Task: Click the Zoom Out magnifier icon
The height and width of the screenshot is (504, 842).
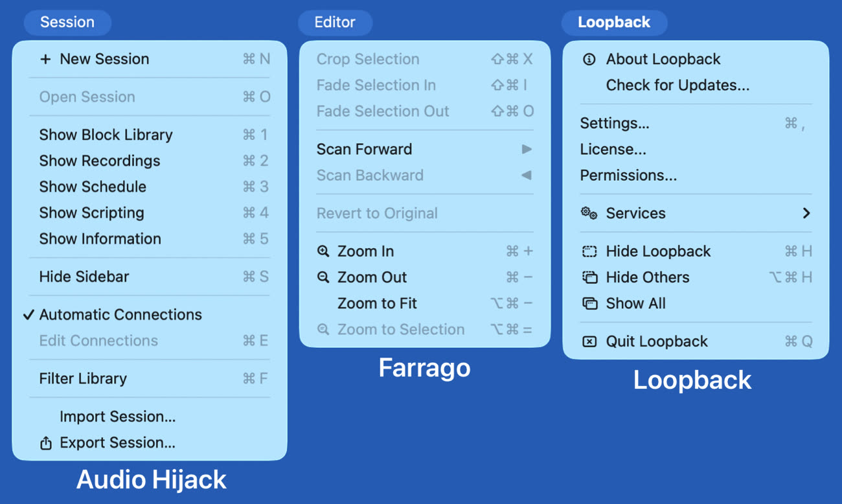Action: (x=323, y=277)
